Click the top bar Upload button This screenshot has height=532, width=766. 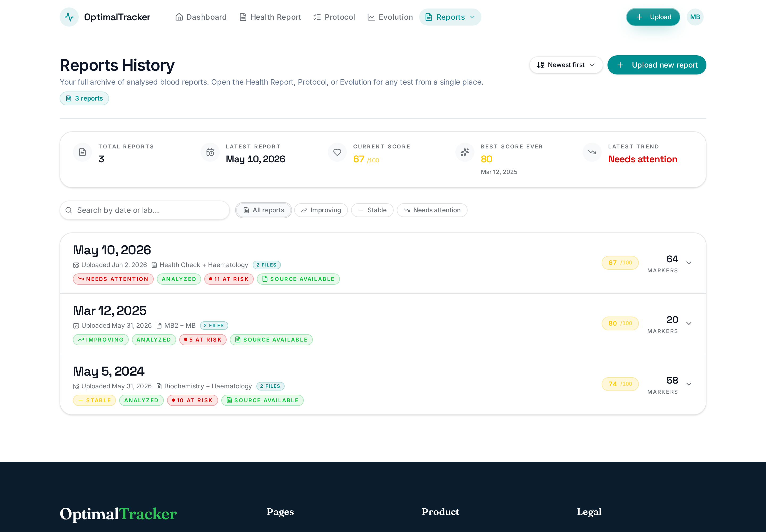click(653, 17)
